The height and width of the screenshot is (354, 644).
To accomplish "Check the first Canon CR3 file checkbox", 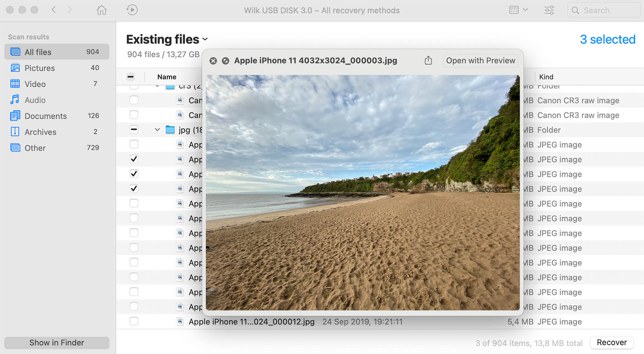I will click(134, 100).
